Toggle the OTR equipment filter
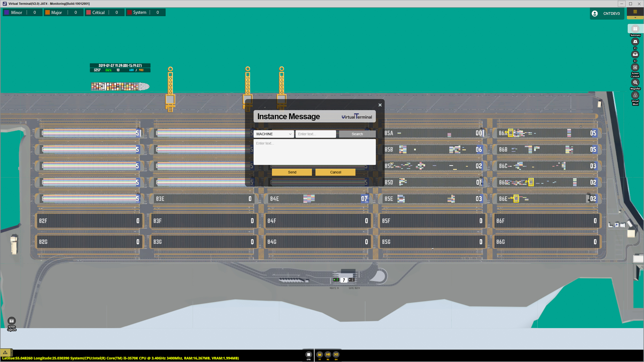Image resolution: width=644 pixels, height=362 pixels. point(308,355)
